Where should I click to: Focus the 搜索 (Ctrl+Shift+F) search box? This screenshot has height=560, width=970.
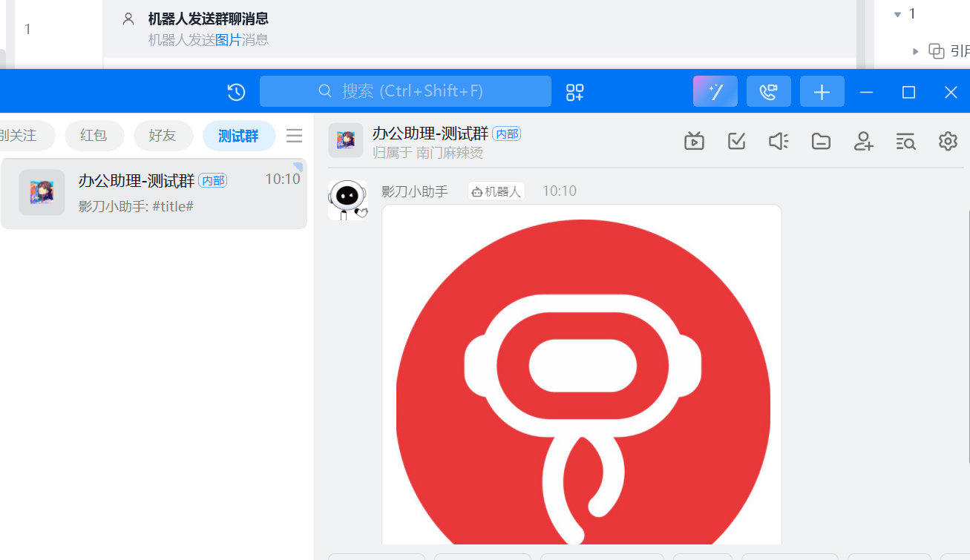point(405,91)
